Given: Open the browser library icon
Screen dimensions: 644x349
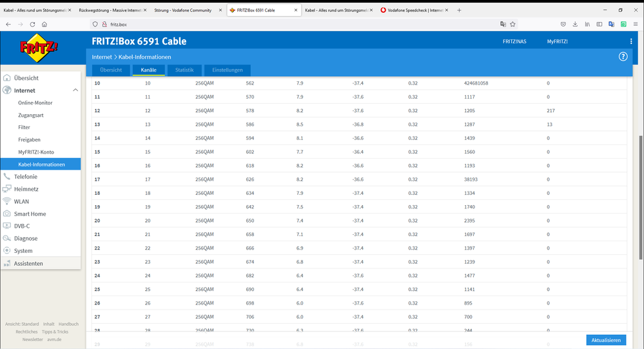Looking at the screenshot, I should (x=587, y=25).
